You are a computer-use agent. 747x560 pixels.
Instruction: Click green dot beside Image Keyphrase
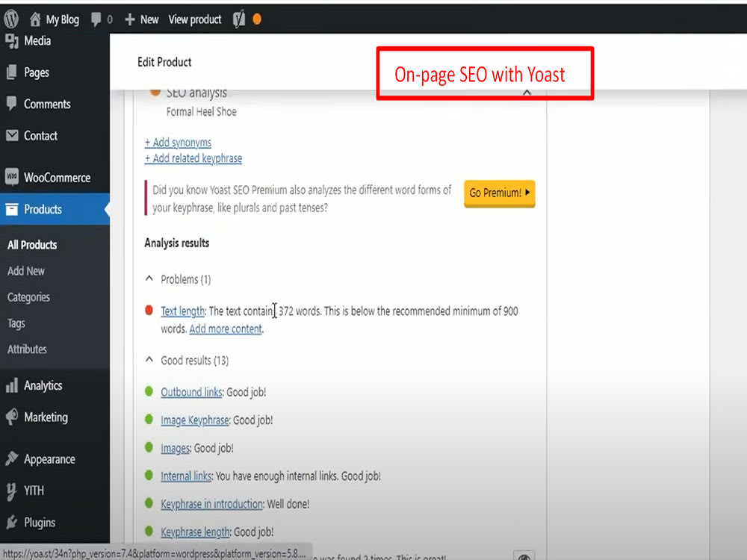(149, 420)
